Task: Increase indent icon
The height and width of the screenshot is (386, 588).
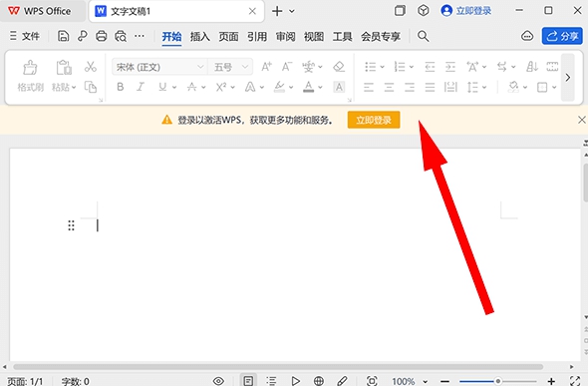Action: click(x=450, y=67)
